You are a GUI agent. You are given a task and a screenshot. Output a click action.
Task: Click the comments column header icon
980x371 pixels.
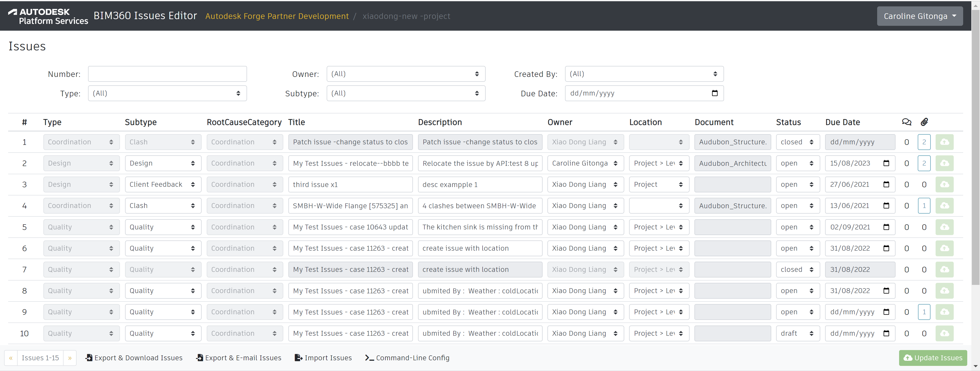[x=906, y=122]
